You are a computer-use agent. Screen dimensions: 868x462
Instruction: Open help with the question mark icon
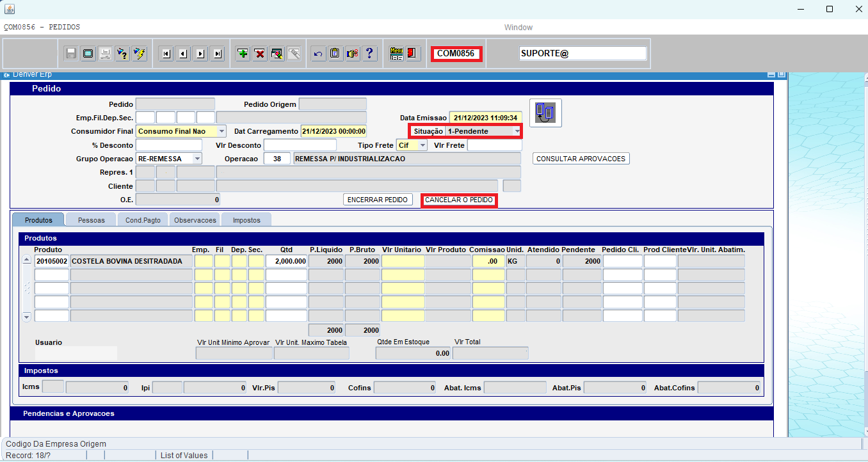369,54
